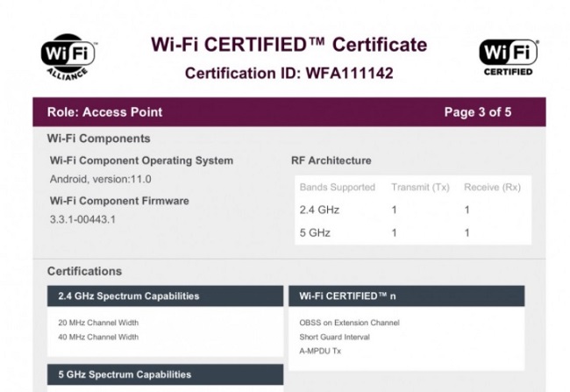
Task: Click Wi-Fi Component Operating System label
Action: click(x=141, y=160)
